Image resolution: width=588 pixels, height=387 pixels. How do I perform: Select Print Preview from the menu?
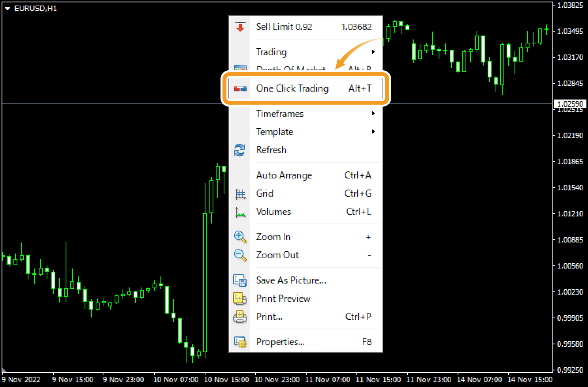(x=283, y=299)
